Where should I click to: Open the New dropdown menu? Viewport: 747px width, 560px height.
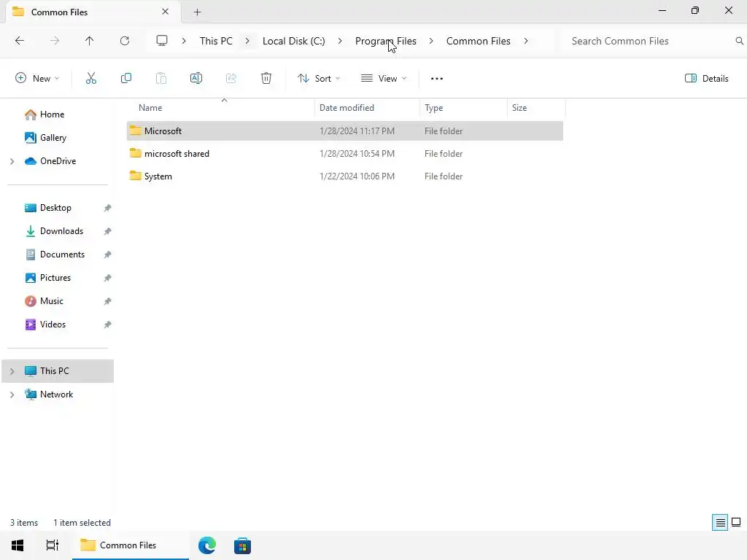coord(37,79)
